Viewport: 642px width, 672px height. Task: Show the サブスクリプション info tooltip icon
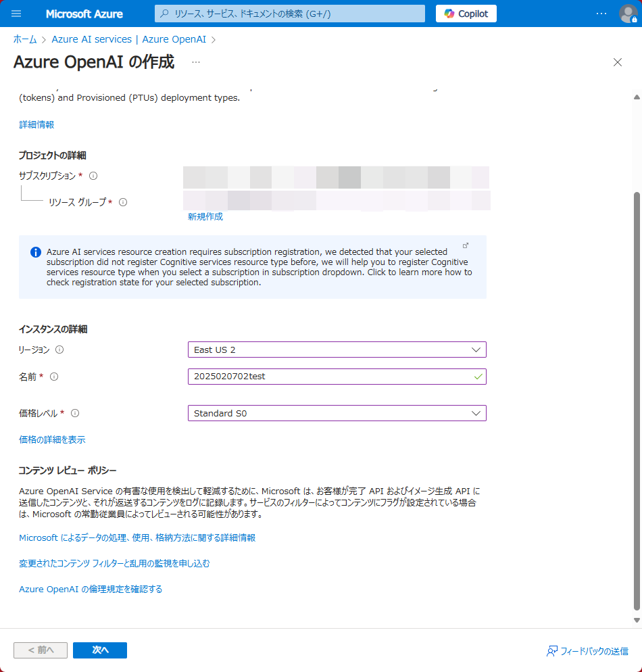(93, 175)
